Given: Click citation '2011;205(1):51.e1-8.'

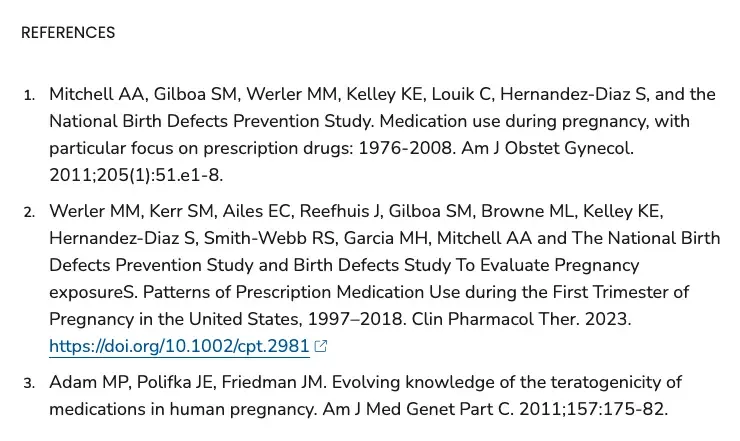Looking at the screenshot, I should [136, 175].
